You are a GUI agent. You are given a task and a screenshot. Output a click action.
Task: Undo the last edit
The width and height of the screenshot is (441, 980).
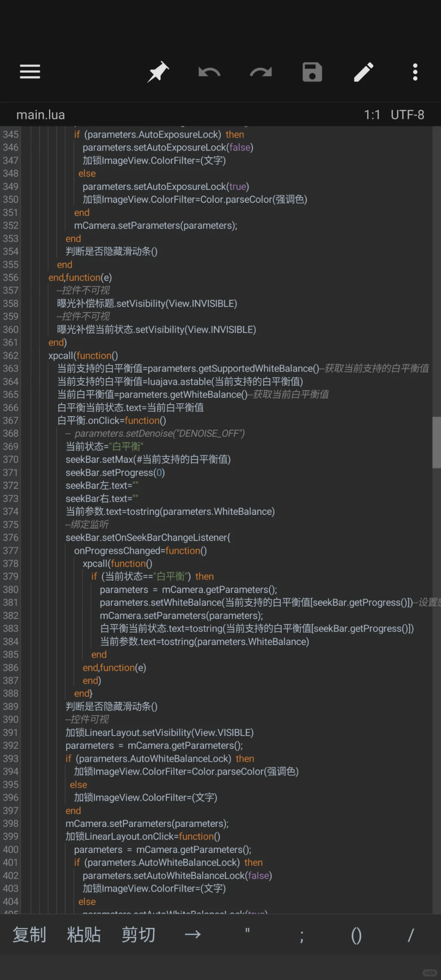pos(209,72)
